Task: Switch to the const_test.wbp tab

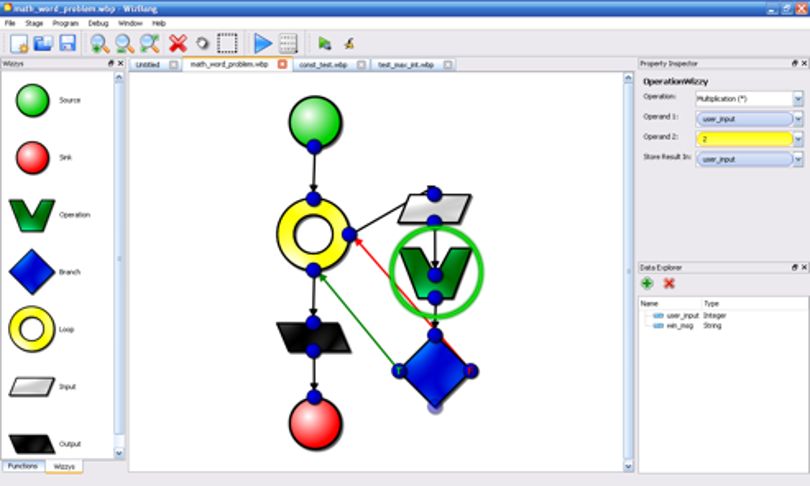Action: pyautogui.click(x=323, y=65)
